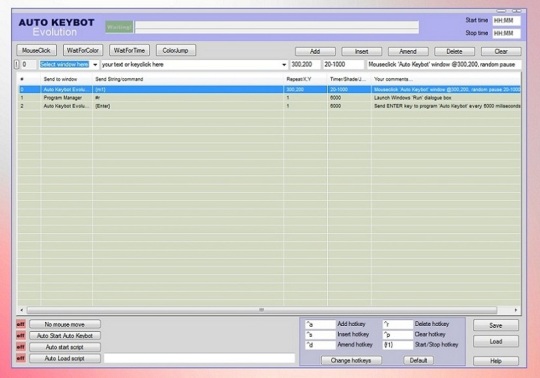
Task: Click the # column header
Action: pos(29,79)
